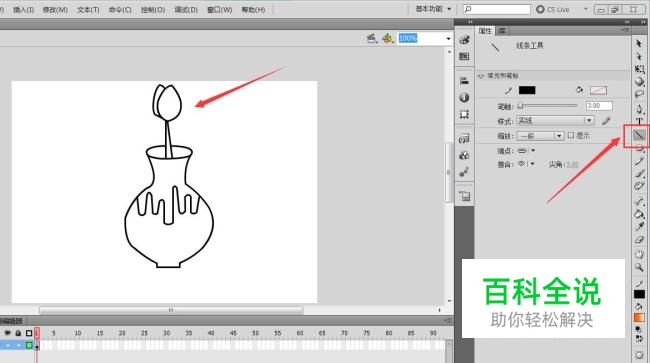Screen dimensions: 650x363
Task: Click the black stroke color swatch in Properties
Action: pos(527,90)
